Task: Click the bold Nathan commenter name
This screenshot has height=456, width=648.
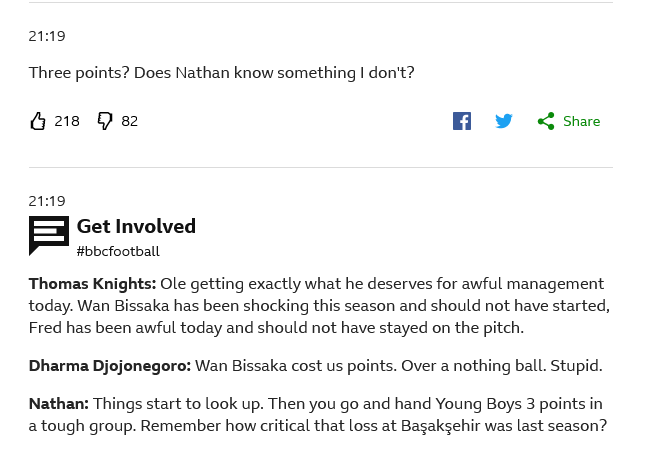Action: [58, 404]
